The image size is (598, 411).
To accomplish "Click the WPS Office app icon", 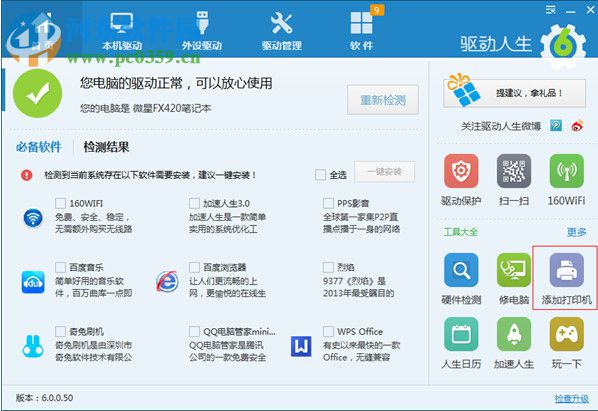I will coord(301,346).
